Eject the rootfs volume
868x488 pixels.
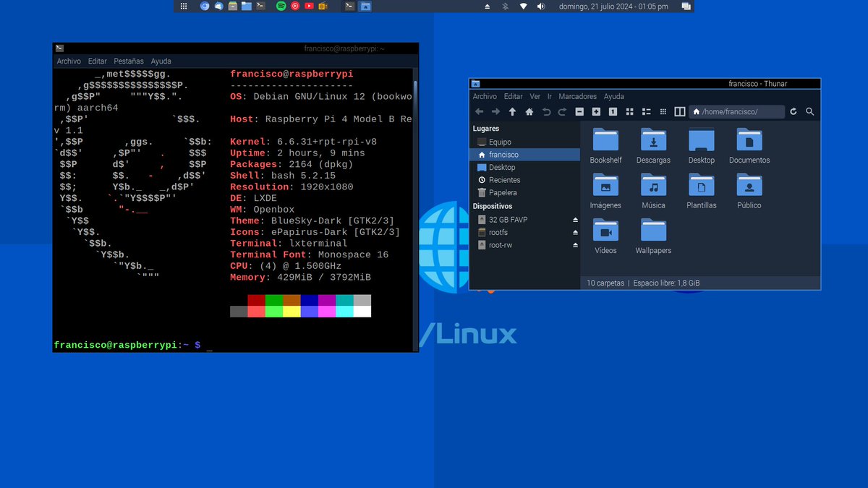576,232
